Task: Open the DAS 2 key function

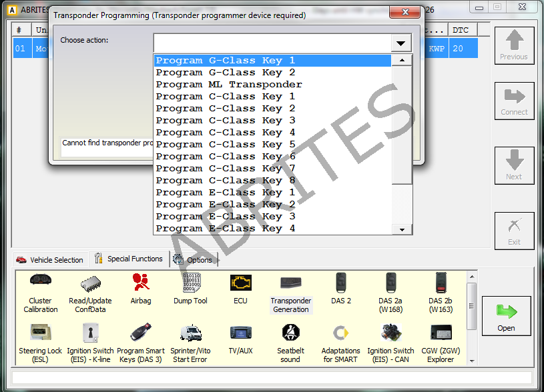Action: (341, 289)
